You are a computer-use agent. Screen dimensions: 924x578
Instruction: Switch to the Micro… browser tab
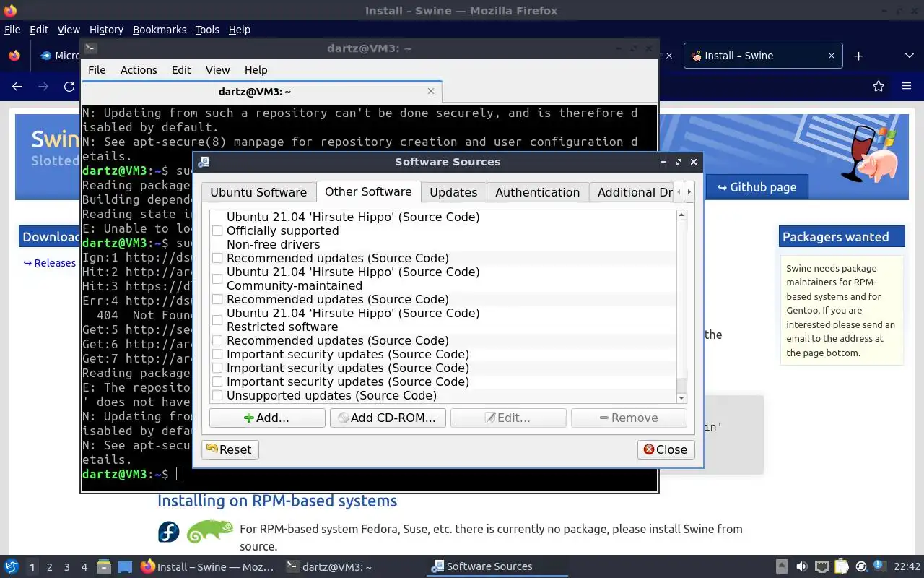(61, 56)
